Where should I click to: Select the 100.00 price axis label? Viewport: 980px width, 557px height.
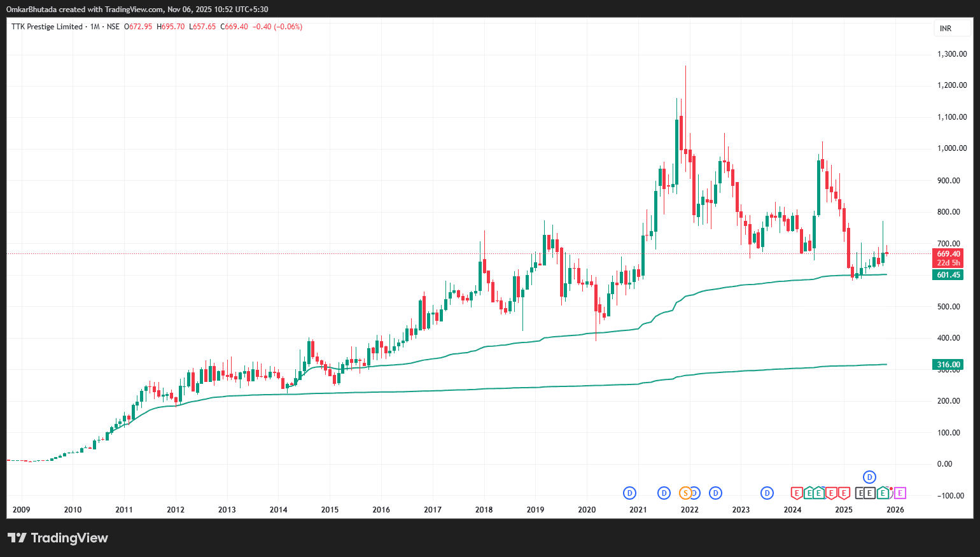pyautogui.click(x=949, y=433)
